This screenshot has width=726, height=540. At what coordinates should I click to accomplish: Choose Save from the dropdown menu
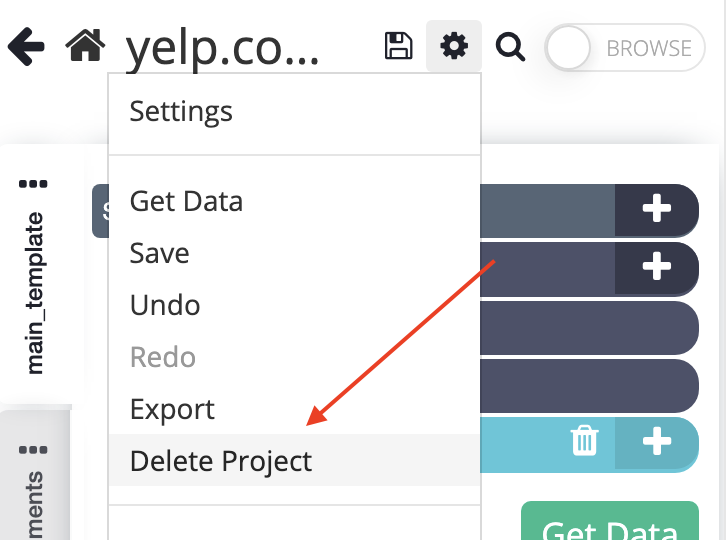click(x=159, y=254)
